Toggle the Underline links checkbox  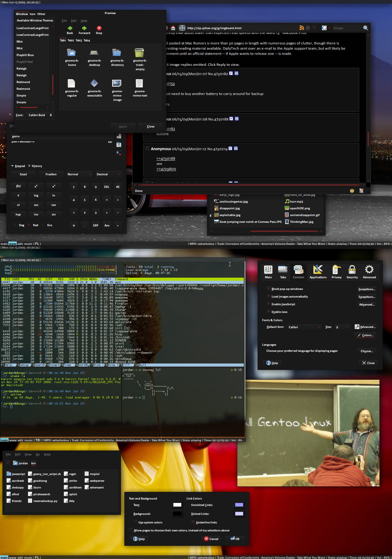pos(193,522)
